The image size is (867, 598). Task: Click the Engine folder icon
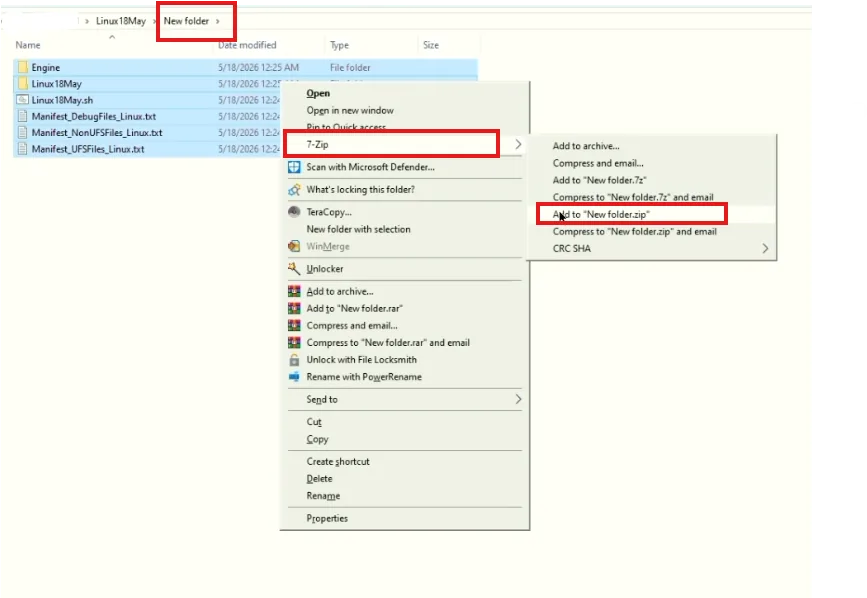coord(23,67)
